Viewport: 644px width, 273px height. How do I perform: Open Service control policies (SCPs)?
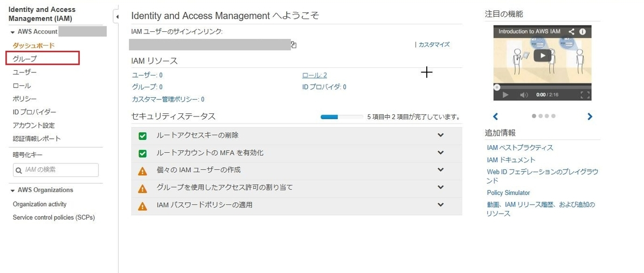(x=54, y=217)
